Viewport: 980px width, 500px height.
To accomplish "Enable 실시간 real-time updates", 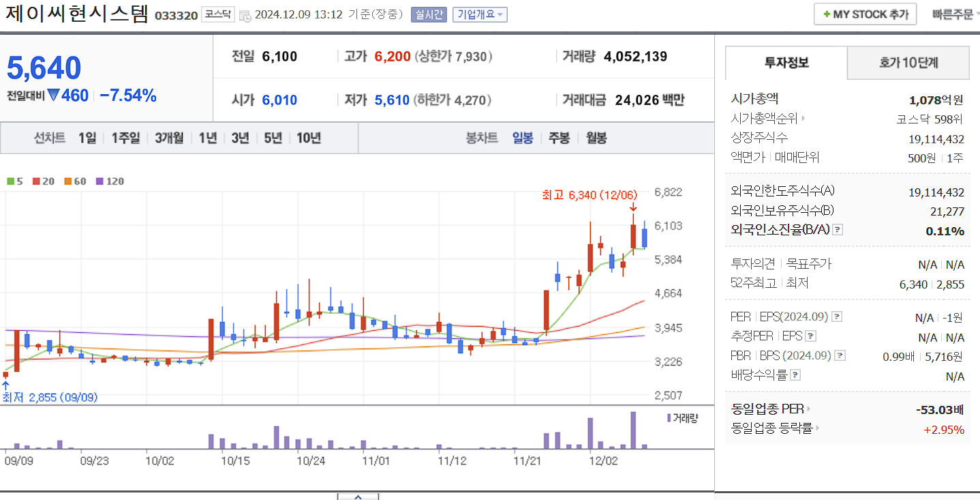I will pos(427,14).
